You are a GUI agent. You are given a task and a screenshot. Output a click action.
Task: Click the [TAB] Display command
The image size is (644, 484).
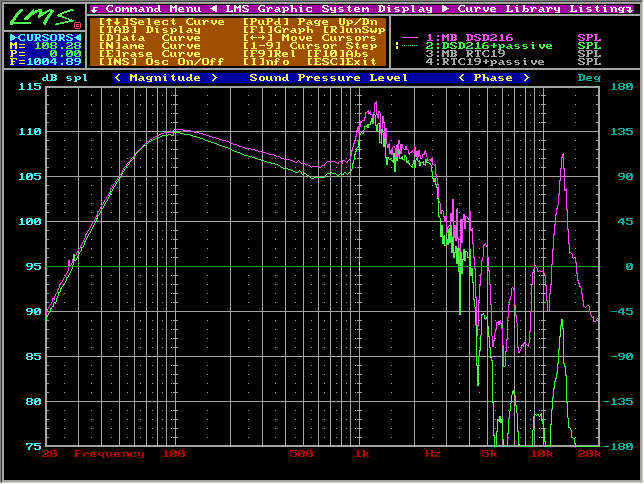tap(150, 30)
